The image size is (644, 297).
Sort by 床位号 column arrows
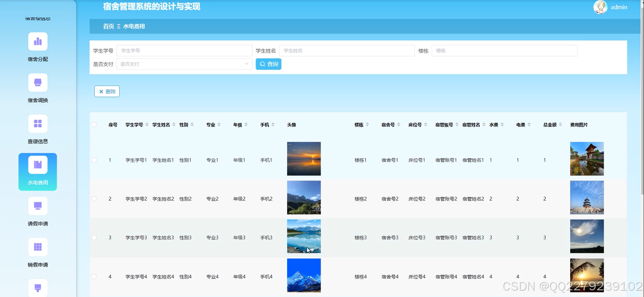(x=426, y=125)
